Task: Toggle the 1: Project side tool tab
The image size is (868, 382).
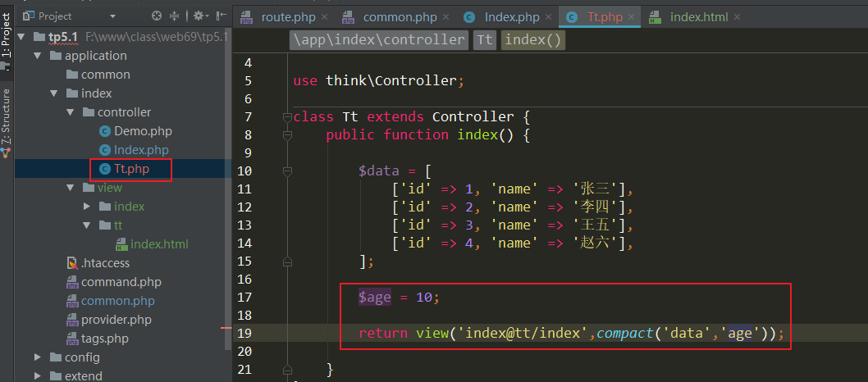Action: (6, 34)
